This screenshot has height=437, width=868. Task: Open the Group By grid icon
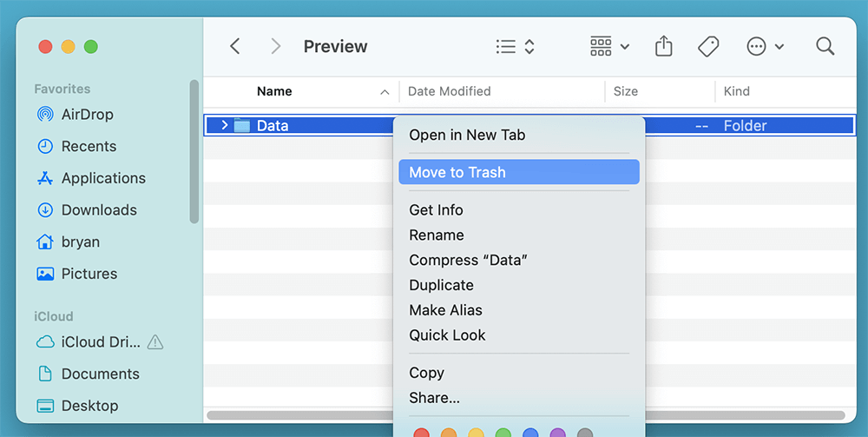coord(601,47)
